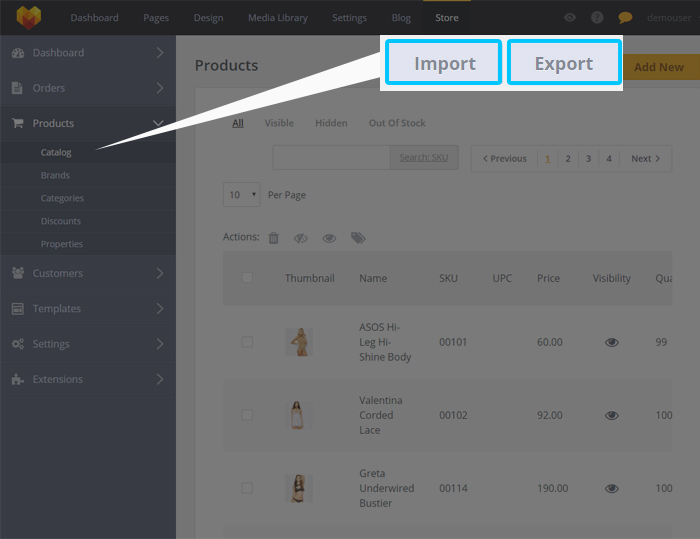Expand the Orders section chevron
The image size is (700, 539).
tap(160, 88)
